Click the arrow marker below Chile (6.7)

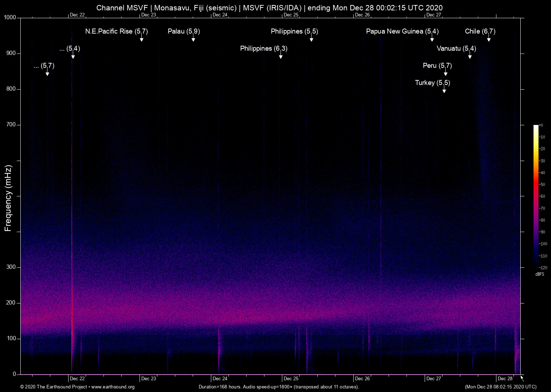pyautogui.click(x=489, y=39)
